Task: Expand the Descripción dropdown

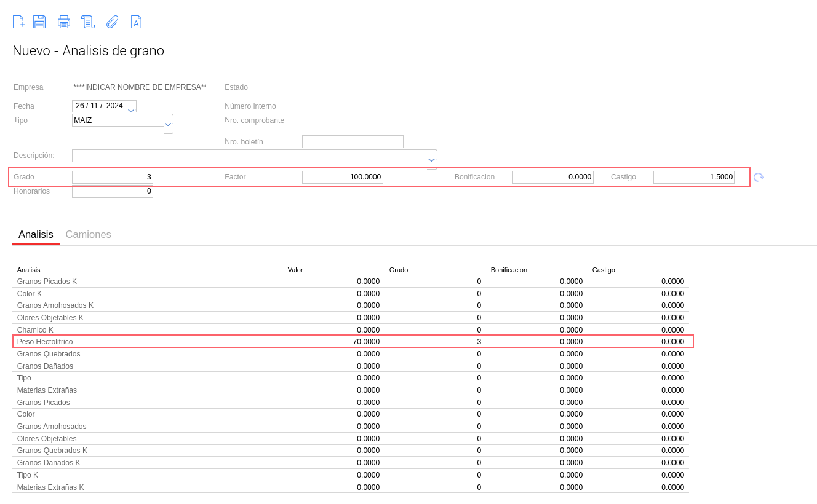Action: (431, 160)
